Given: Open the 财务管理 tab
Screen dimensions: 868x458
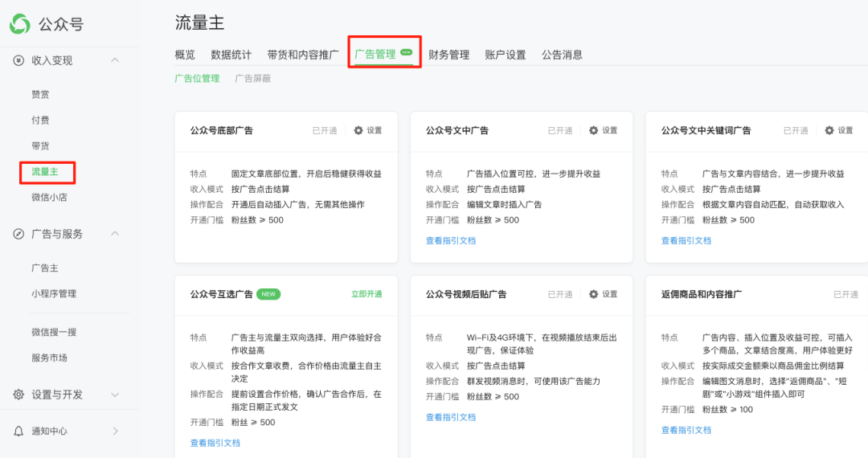Looking at the screenshot, I should pyautogui.click(x=449, y=55).
